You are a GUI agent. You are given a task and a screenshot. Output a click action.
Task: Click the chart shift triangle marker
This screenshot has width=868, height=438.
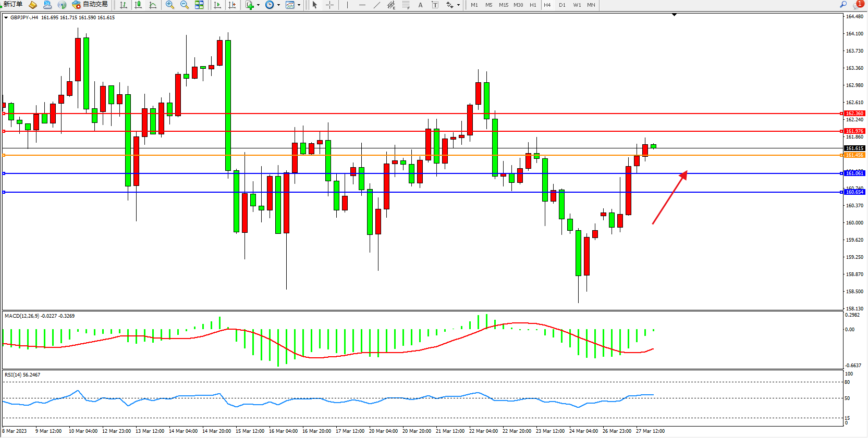point(674,15)
